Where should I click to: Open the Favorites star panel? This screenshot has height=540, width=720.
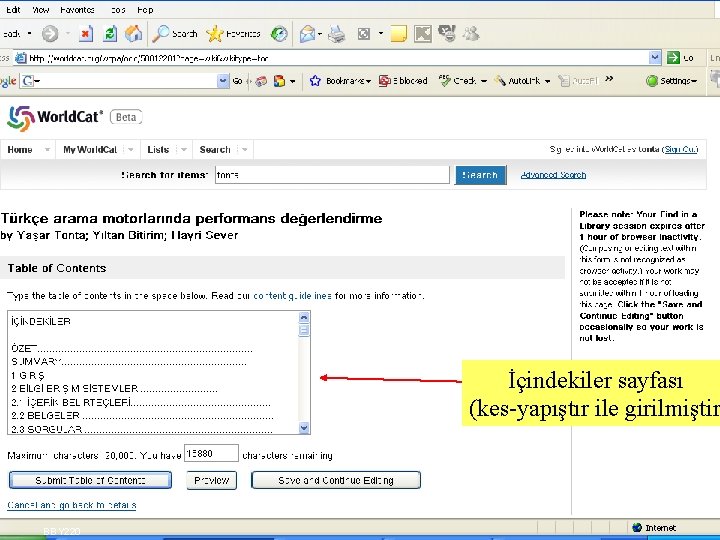pos(214,34)
